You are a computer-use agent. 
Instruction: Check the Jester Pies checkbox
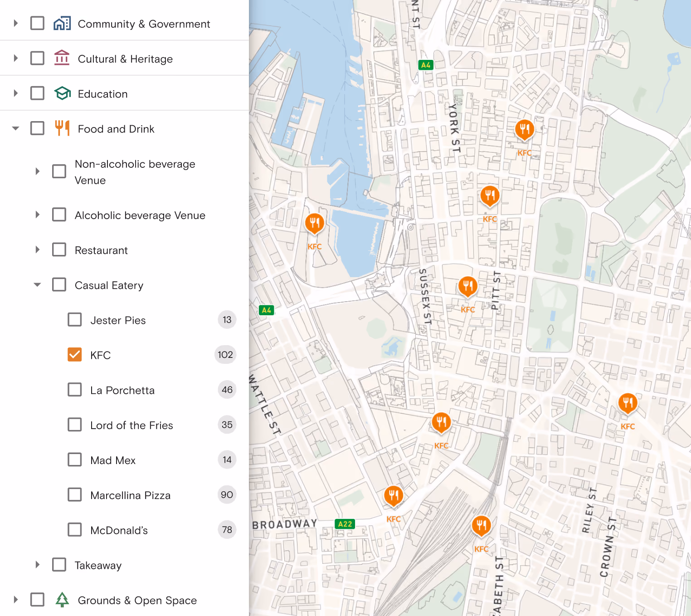75,320
